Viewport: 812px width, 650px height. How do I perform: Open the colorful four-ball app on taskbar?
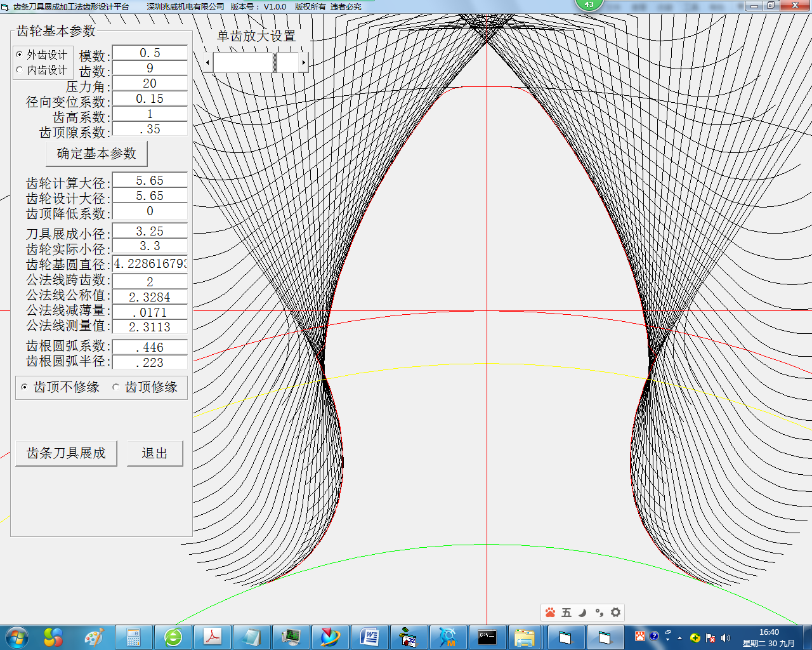53,637
